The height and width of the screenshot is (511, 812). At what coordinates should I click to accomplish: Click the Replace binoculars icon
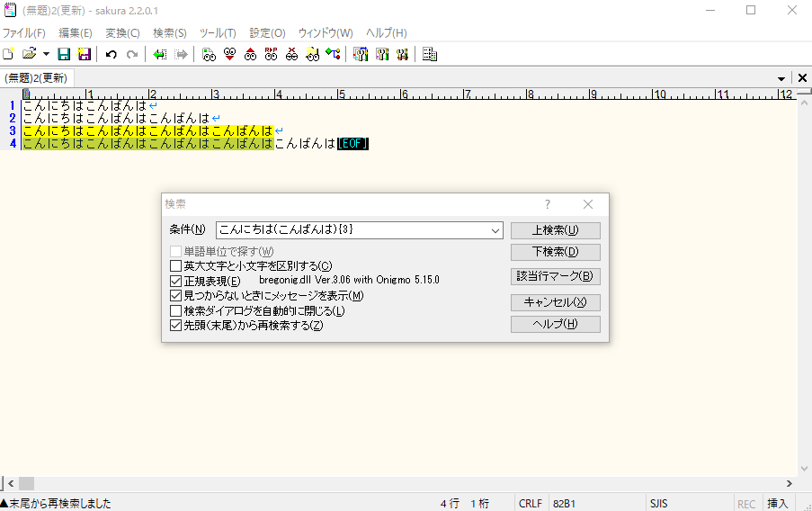pos(271,55)
